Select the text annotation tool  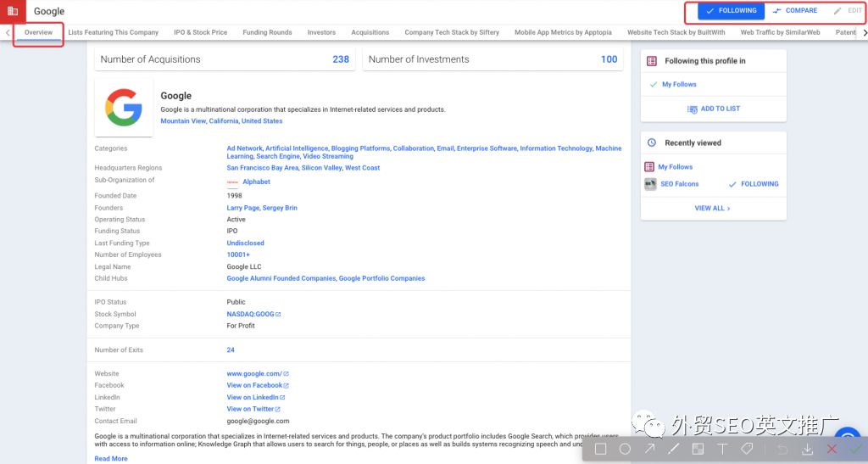point(722,449)
